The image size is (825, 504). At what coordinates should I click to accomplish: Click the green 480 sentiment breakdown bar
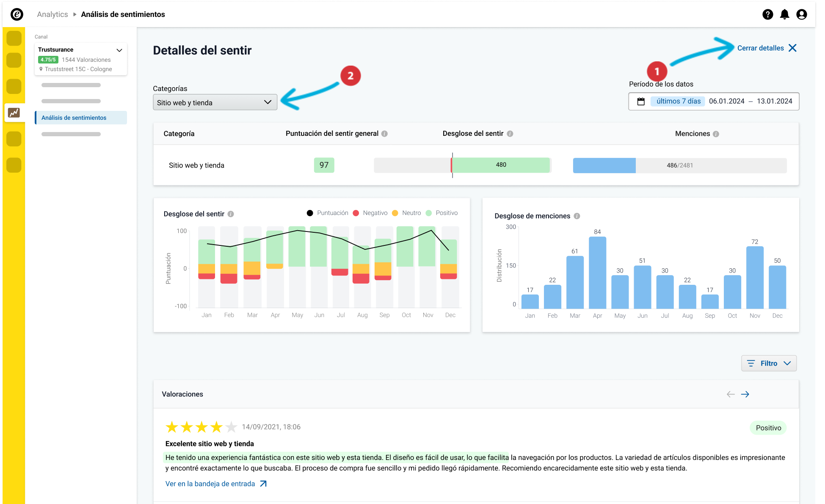[x=501, y=165]
